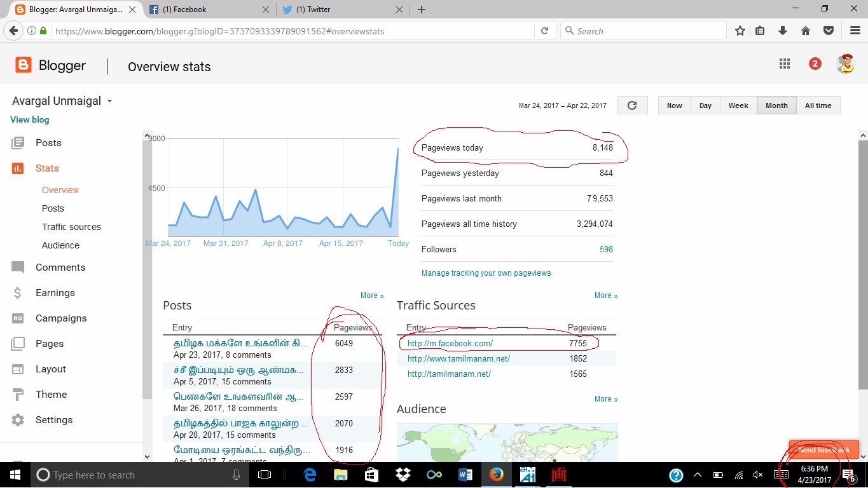Open More link above Traffic Sources
Viewport: 868px width, 488px height.
pos(606,295)
